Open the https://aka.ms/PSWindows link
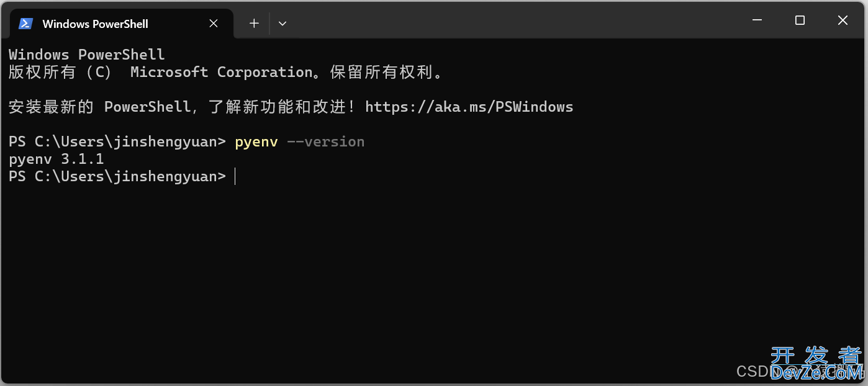The image size is (868, 386). click(469, 107)
